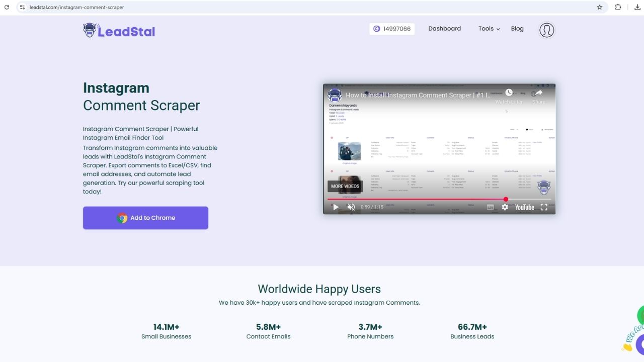
Task: Play the embedded YouTube video
Action: click(336, 207)
